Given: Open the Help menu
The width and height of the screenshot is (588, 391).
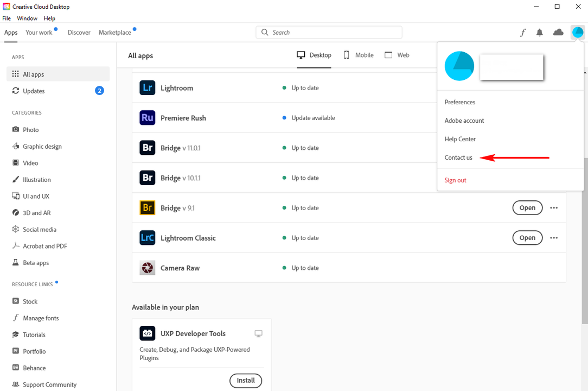Looking at the screenshot, I should [x=49, y=18].
